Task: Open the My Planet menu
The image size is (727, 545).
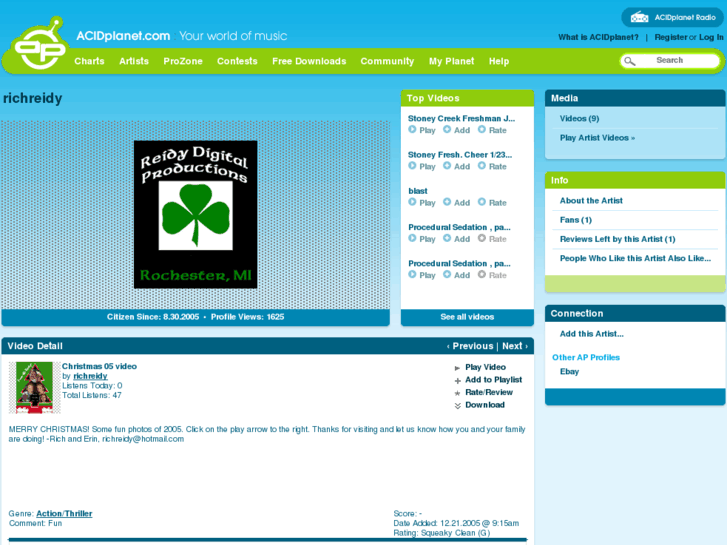Action: 452,61
